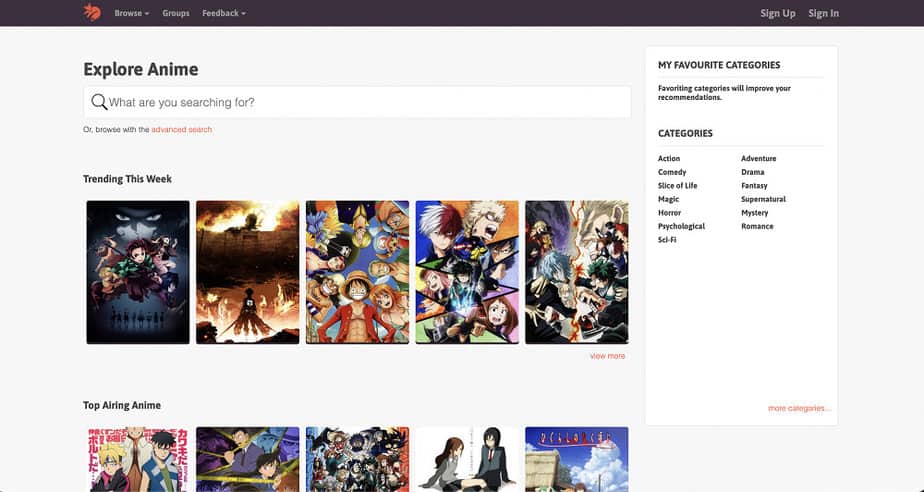924x492 pixels.
Task: Select the Romance category
Action: (757, 226)
